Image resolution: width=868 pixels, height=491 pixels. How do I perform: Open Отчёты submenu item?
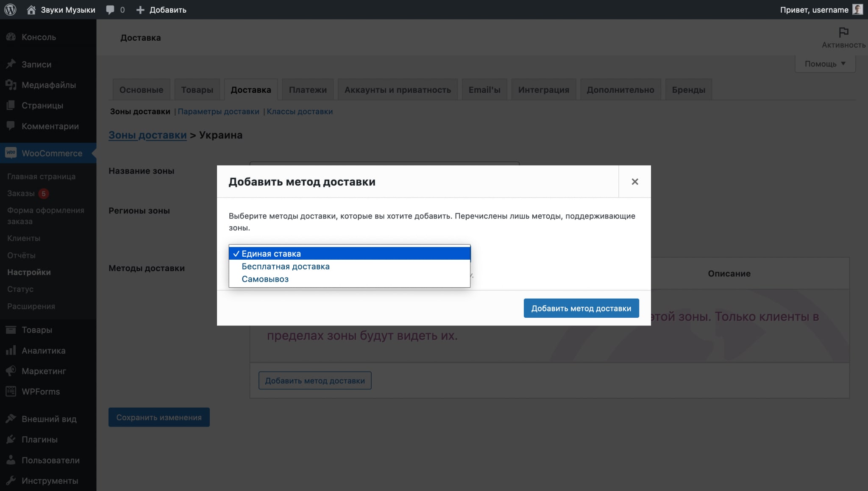pyautogui.click(x=21, y=255)
